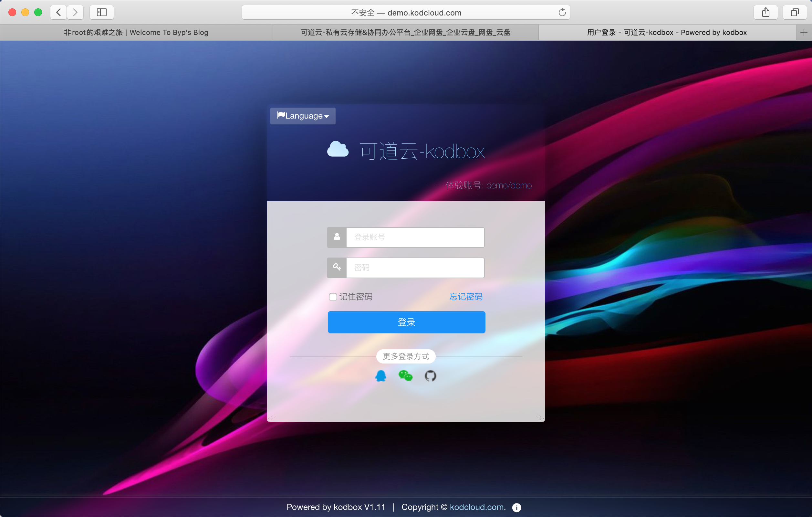Click the QQ penguin login icon
Image resolution: width=812 pixels, height=517 pixels.
coord(381,376)
